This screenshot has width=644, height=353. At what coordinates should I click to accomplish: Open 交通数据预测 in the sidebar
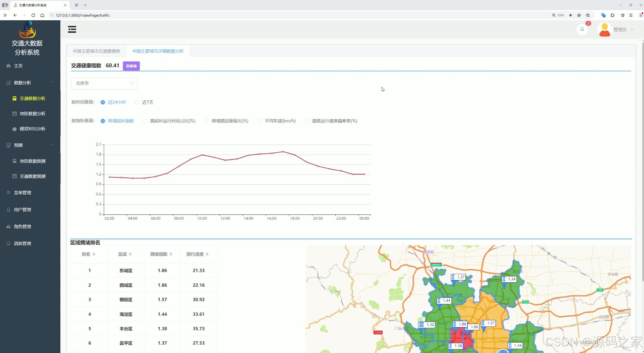[32, 176]
